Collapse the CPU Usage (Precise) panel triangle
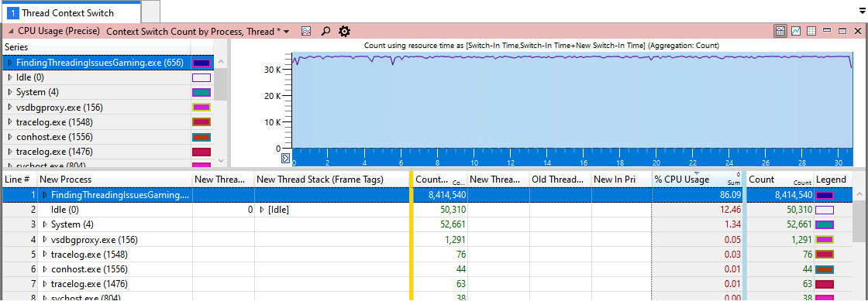 coord(11,32)
